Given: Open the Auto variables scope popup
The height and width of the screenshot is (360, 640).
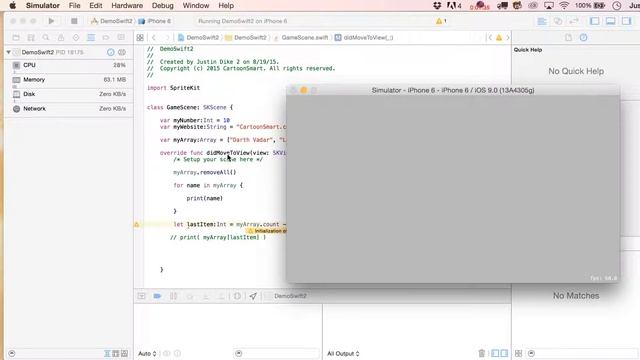Looking at the screenshot, I should coord(147,353).
